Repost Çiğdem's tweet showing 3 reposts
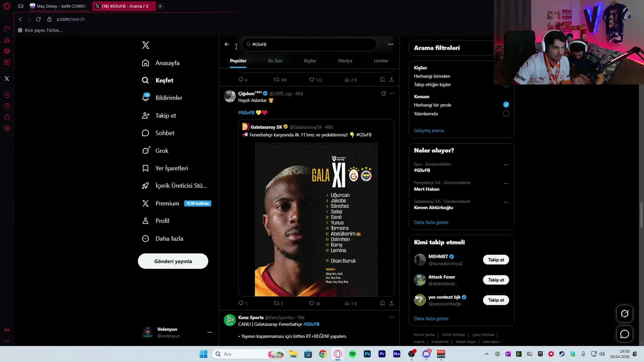The width and height of the screenshot is (644, 362). pos(278,303)
